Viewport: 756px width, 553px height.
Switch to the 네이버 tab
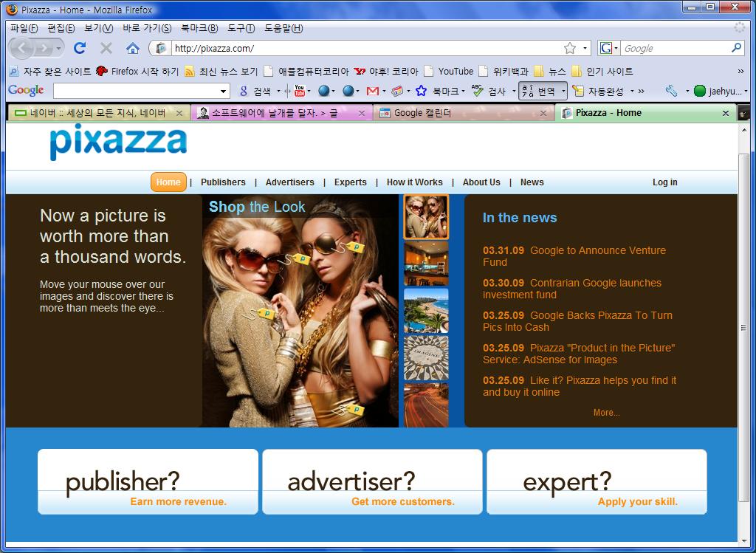point(98,113)
